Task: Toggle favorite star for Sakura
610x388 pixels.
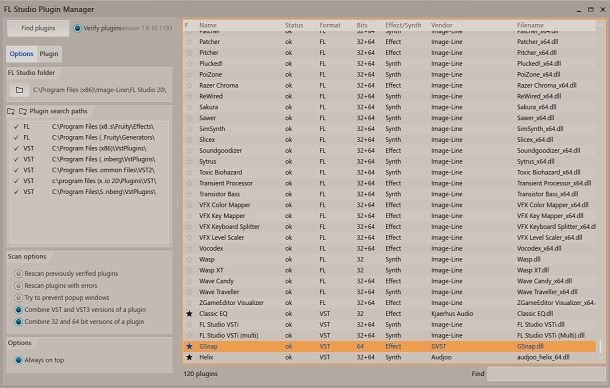Action: click(x=189, y=107)
